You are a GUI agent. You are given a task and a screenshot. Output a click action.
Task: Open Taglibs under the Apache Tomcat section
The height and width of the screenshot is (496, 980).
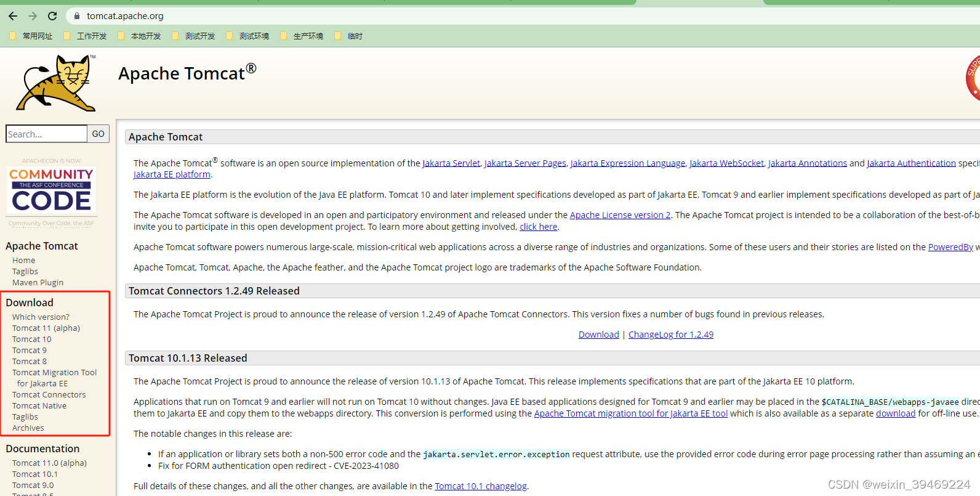click(25, 272)
